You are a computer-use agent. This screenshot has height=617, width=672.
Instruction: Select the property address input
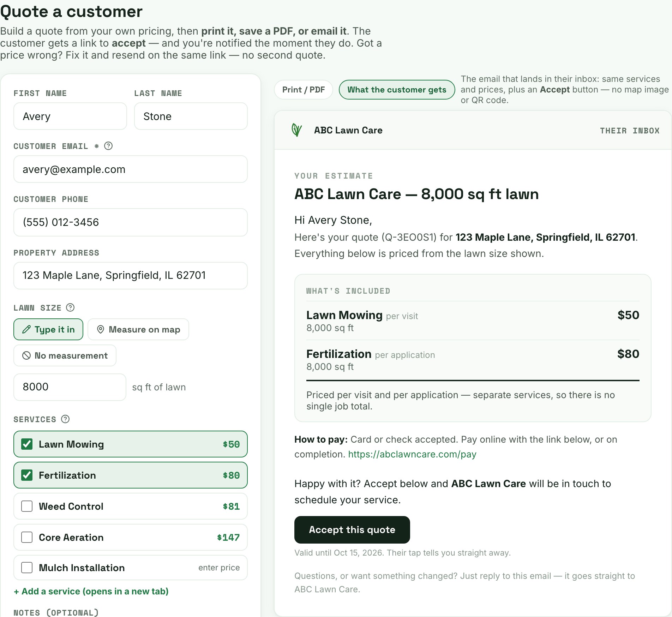click(x=131, y=275)
